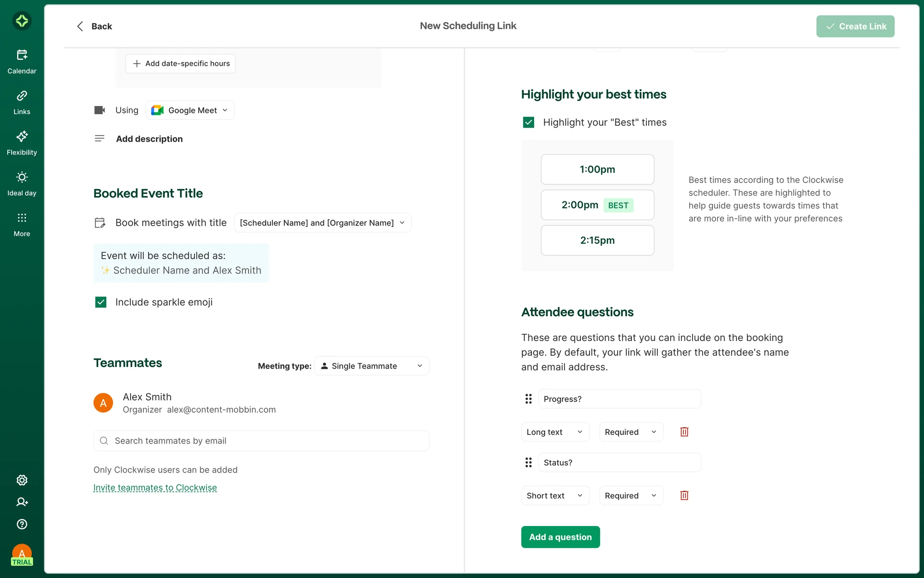
Task: Delete the Status? question with trash icon
Action: 684,495
